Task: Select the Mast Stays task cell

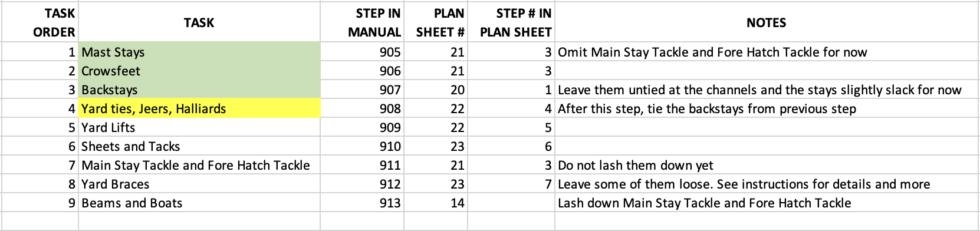Action: [x=199, y=52]
